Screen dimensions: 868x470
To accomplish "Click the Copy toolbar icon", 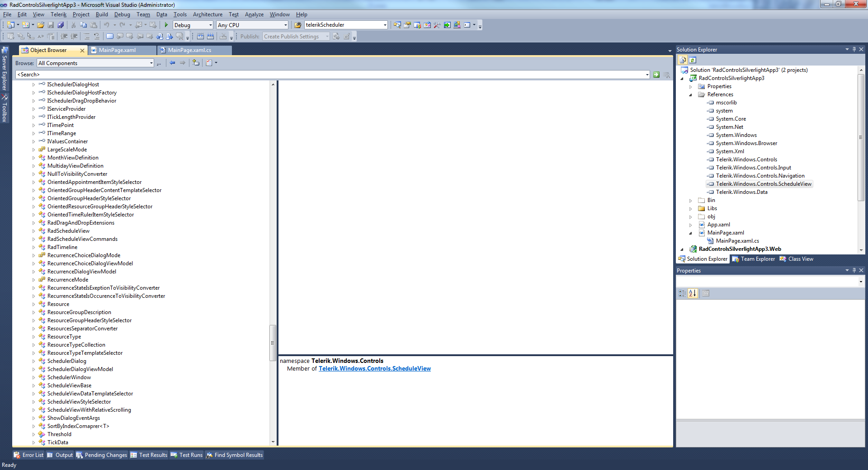I will click(x=84, y=25).
